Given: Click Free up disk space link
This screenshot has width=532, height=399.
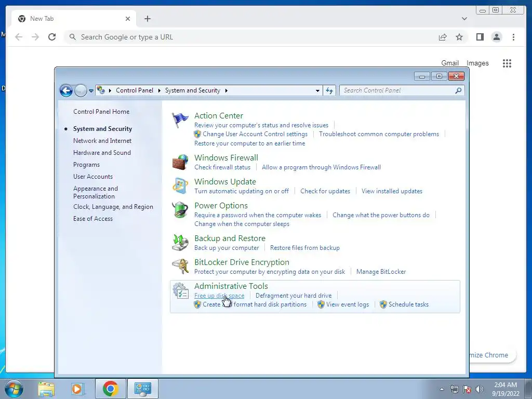Looking at the screenshot, I should click(x=219, y=296).
